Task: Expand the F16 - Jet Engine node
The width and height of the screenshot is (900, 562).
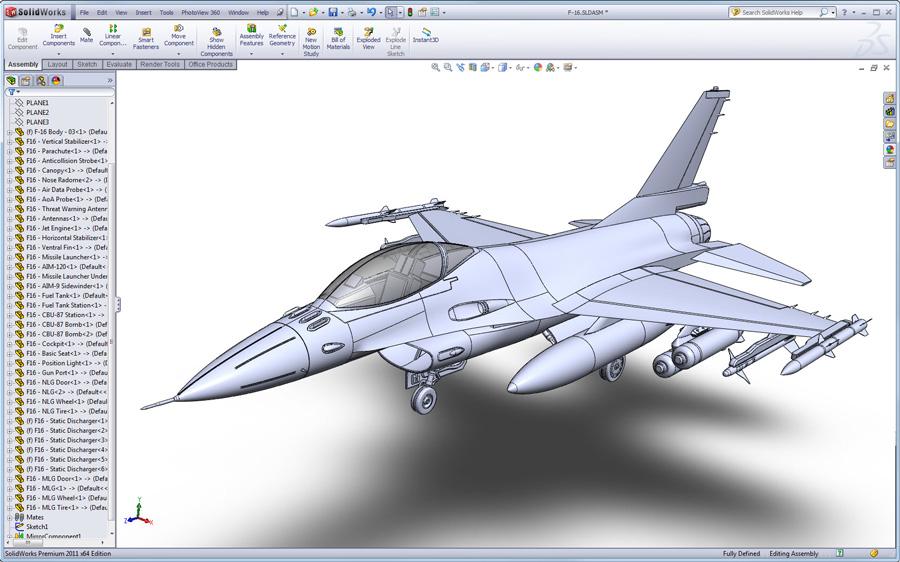Action: [9, 228]
